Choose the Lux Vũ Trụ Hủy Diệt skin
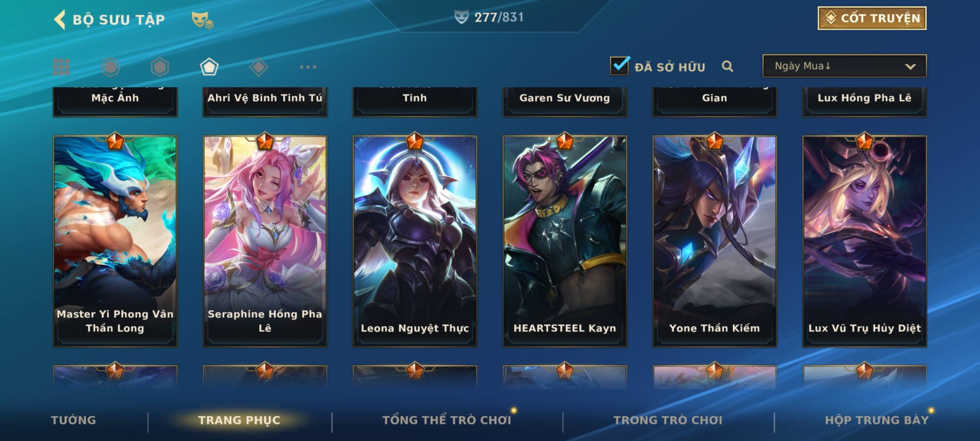The width and height of the screenshot is (980, 441). tap(864, 241)
